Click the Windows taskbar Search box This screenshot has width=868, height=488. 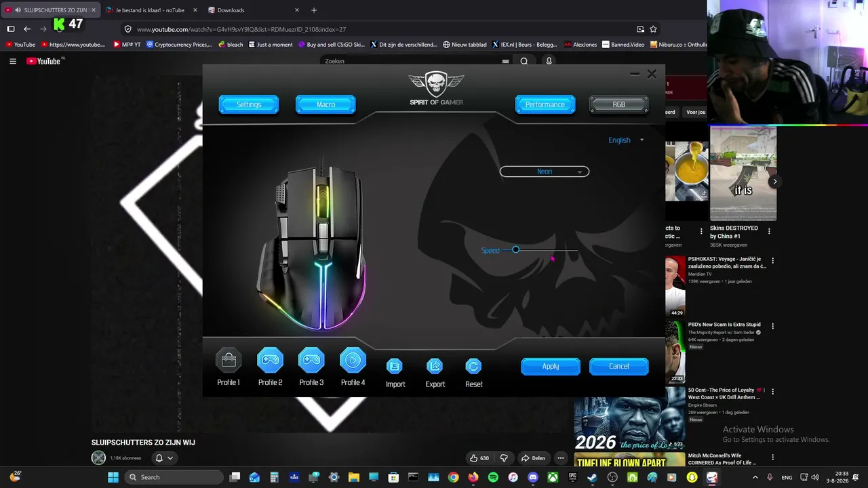pos(174,477)
